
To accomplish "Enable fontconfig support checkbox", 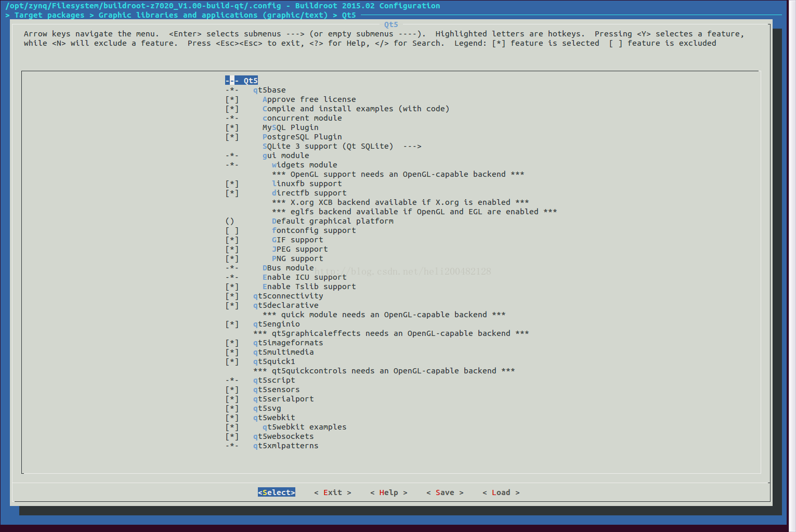I will pos(232,230).
